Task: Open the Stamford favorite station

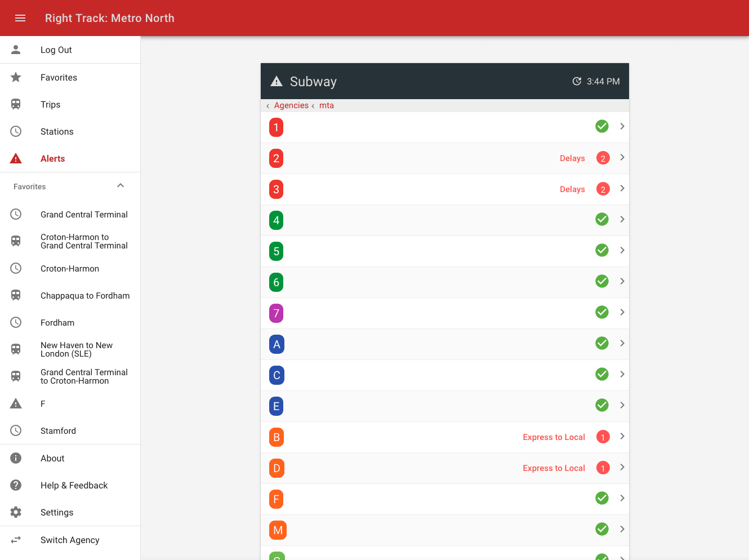Action: pyautogui.click(x=58, y=431)
